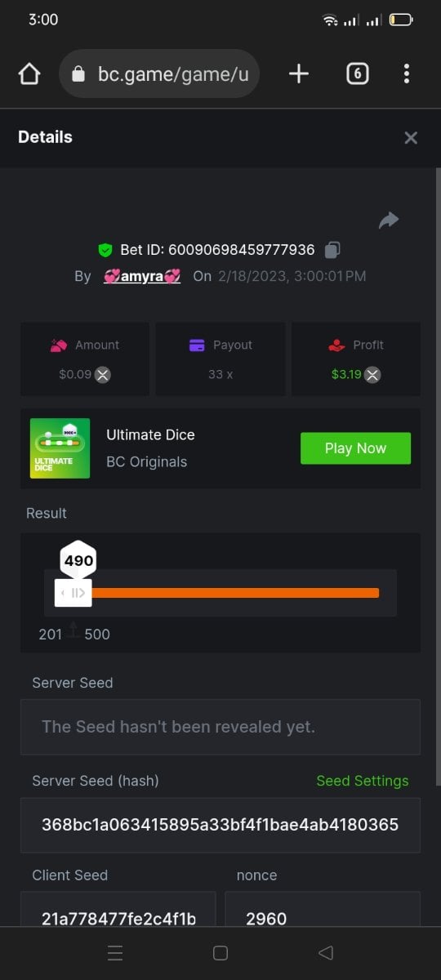Select the Client Seed field
This screenshot has height=980, width=441.
tap(118, 909)
